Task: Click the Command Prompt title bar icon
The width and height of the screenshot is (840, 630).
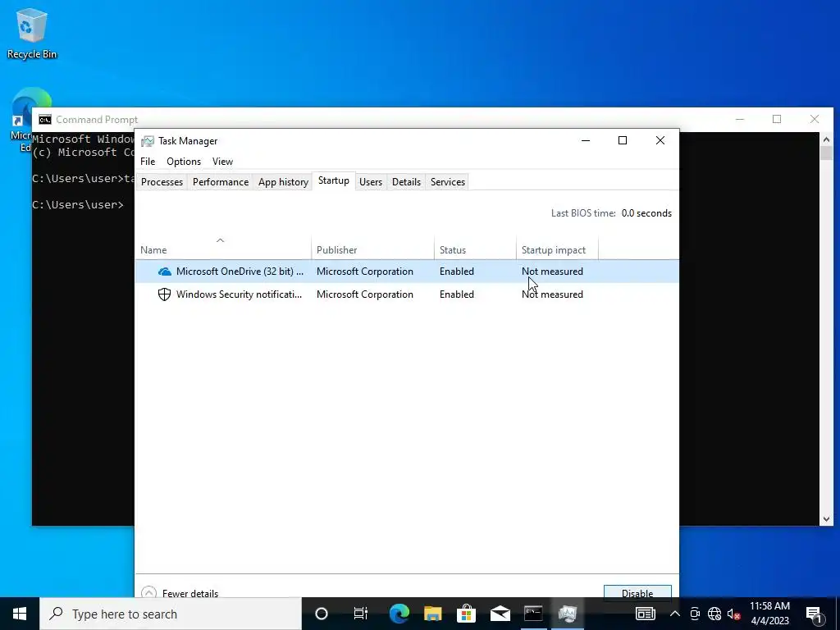Action: pyautogui.click(x=45, y=120)
